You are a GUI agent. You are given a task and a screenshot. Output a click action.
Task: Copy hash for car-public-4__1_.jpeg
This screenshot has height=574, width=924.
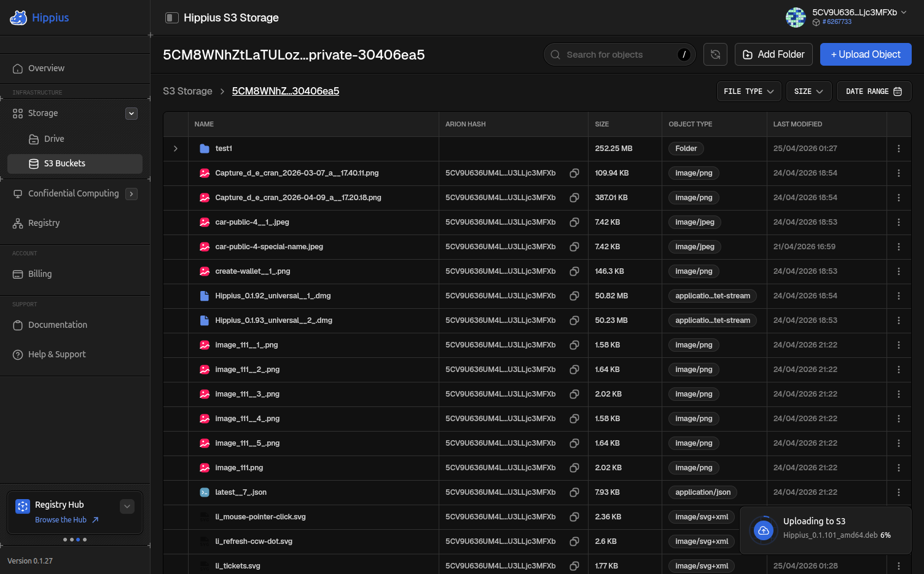pyautogui.click(x=574, y=222)
